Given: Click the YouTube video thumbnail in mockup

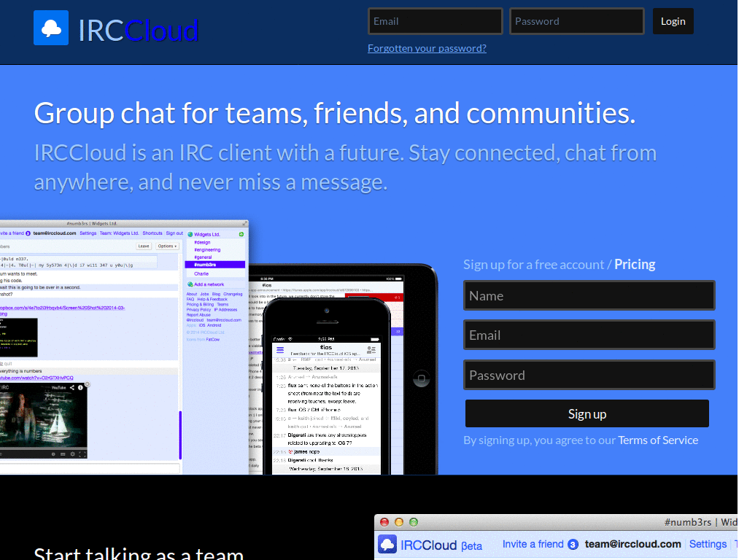Looking at the screenshot, I should click(x=43, y=421).
